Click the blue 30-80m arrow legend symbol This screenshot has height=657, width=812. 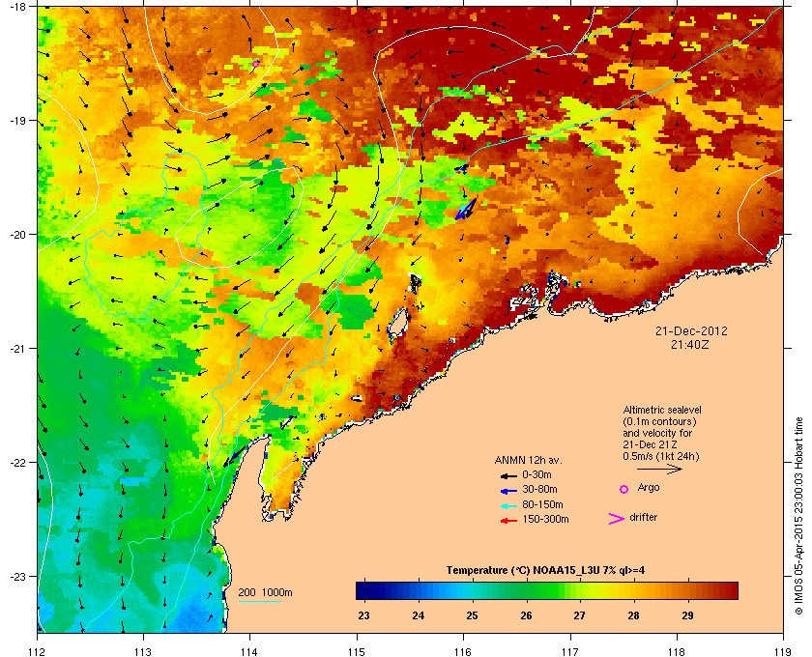[x=508, y=490]
